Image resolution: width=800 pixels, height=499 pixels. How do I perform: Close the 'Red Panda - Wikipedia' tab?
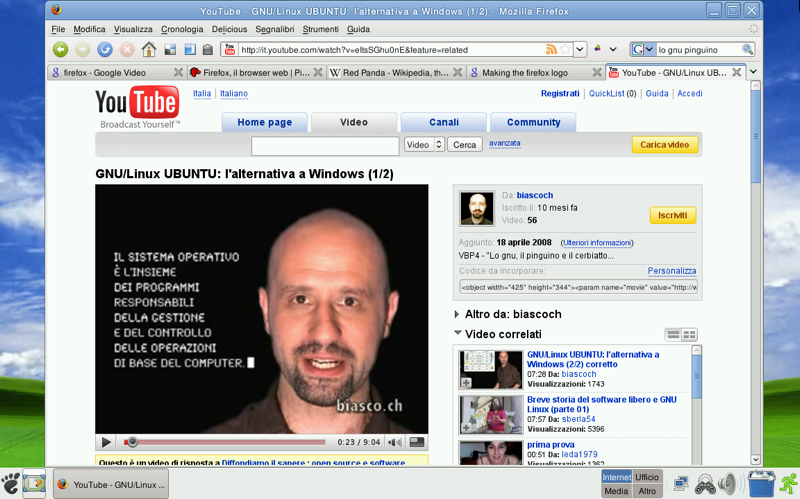click(x=458, y=72)
